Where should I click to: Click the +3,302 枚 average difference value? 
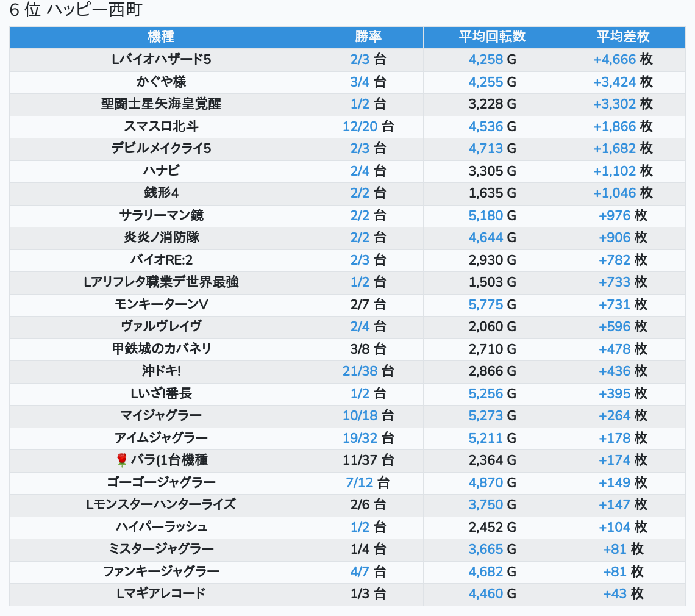tap(623, 104)
